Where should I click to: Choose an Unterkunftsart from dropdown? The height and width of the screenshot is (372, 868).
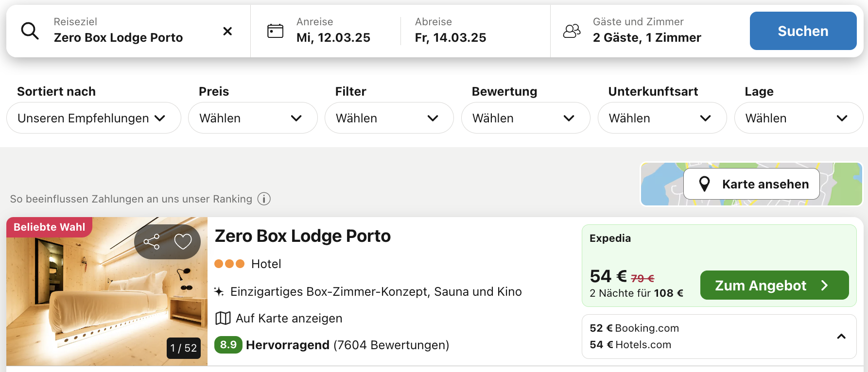pos(662,118)
